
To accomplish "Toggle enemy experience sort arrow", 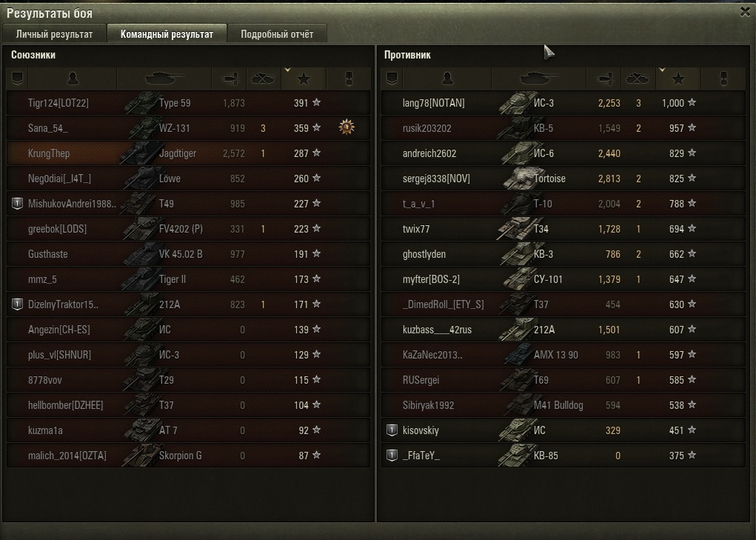I will [x=663, y=70].
